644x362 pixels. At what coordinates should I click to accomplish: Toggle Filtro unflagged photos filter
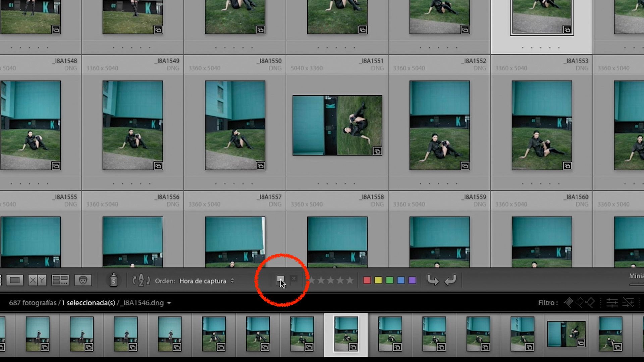[x=579, y=303]
